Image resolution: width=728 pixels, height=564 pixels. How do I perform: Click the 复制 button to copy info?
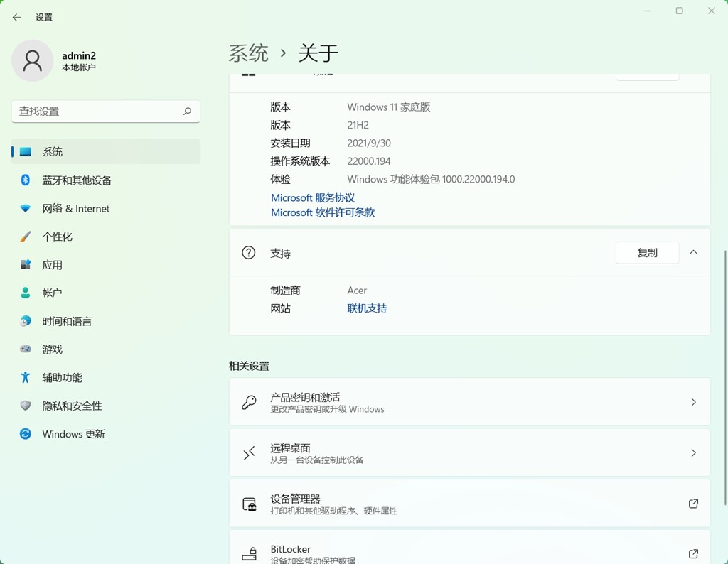[x=647, y=252]
